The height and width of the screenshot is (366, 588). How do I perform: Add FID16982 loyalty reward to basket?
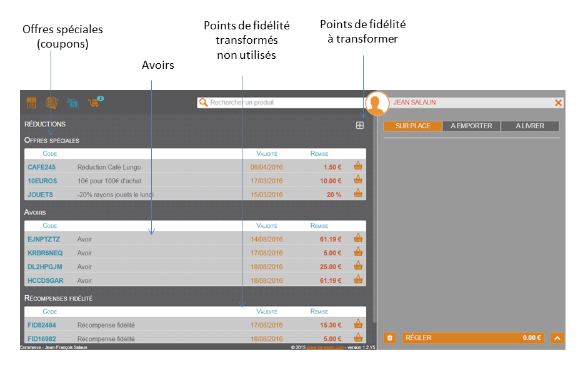358,337
